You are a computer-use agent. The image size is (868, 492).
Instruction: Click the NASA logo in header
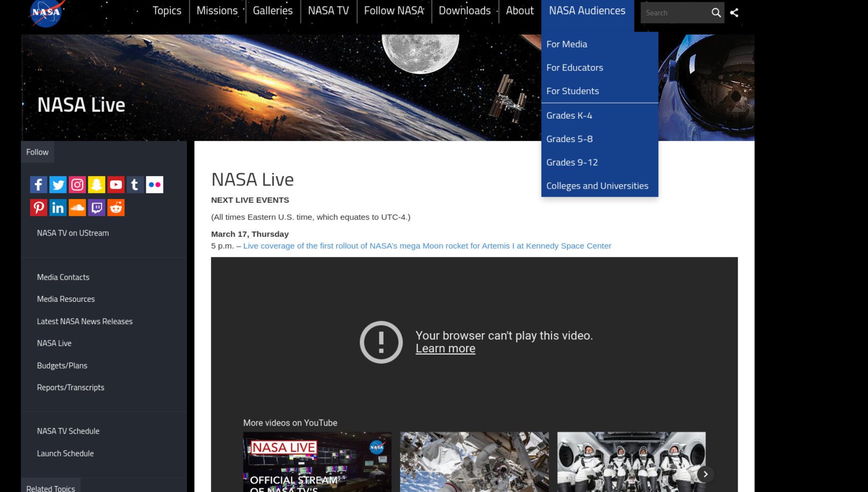tap(46, 13)
